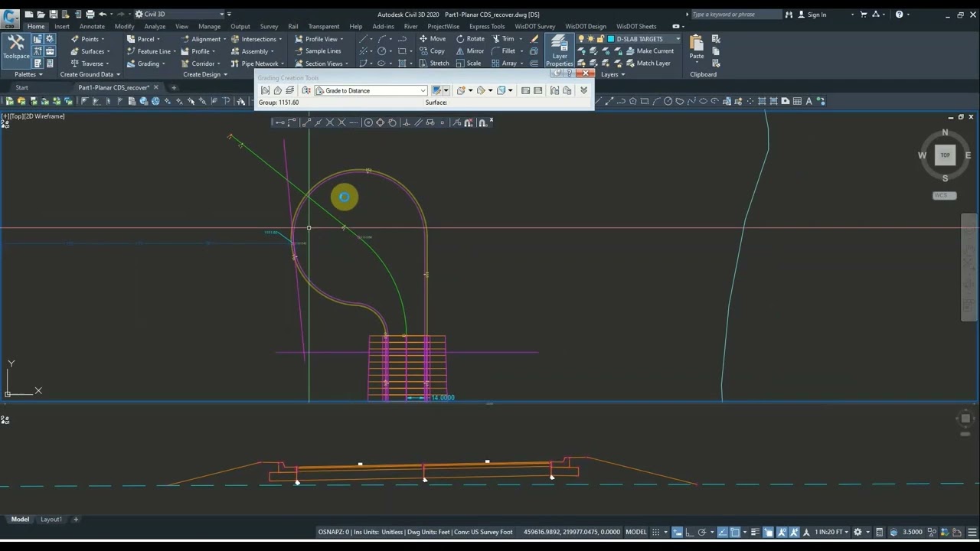This screenshot has width=980, height=551.
Task: Turn D-SLAB TARGETS layer lightbulb off
Action: (582, 39)
